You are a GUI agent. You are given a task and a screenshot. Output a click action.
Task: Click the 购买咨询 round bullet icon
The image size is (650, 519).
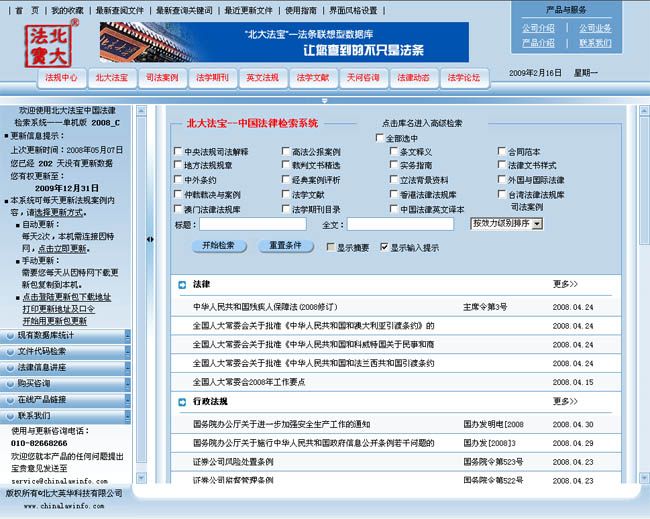point(10,384)
